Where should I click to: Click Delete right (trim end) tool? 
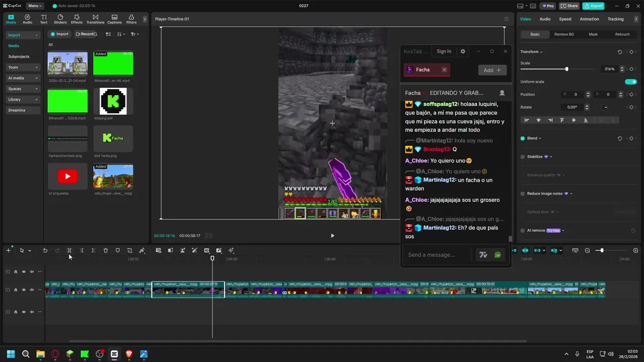pyautogui.click(x=93, y=250)
